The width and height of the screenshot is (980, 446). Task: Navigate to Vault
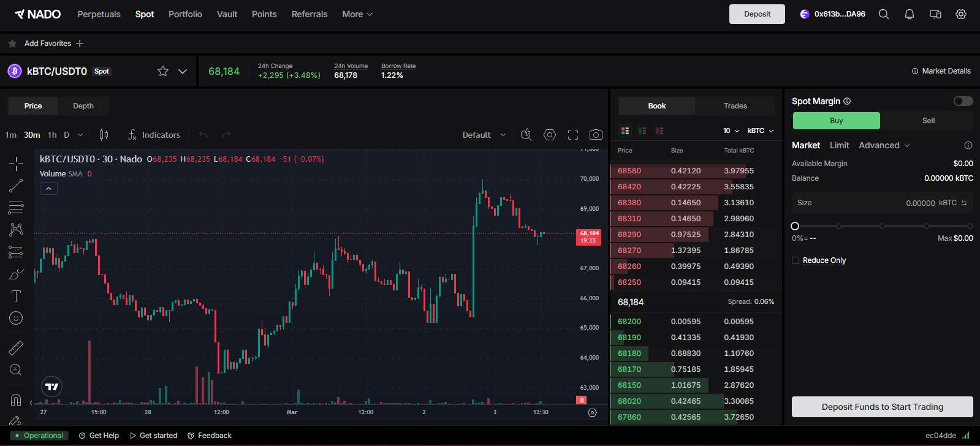coord(227,14)
